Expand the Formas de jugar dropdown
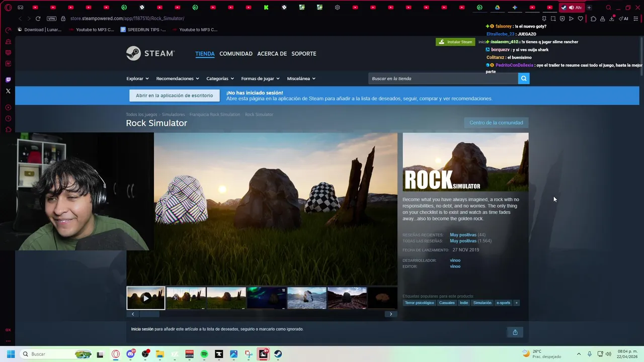Screen dimensions: 644x362 pyautogui.click(x=260, y=78)
